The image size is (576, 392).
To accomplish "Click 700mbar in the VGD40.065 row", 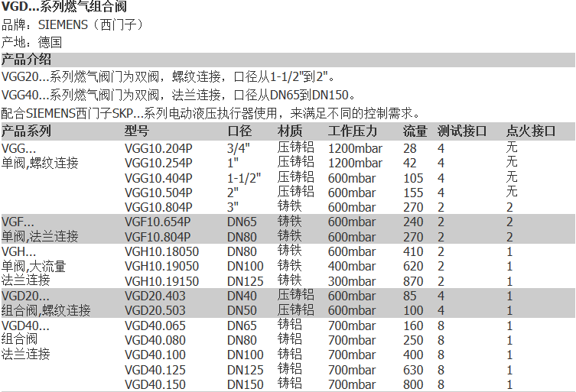I will point(352,326).
